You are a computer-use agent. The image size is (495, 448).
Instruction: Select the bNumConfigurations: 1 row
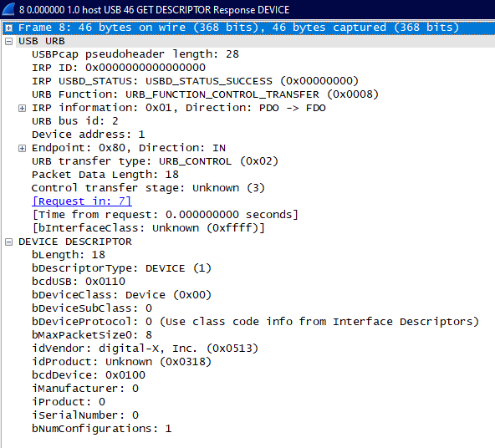[x=102, y=429]
